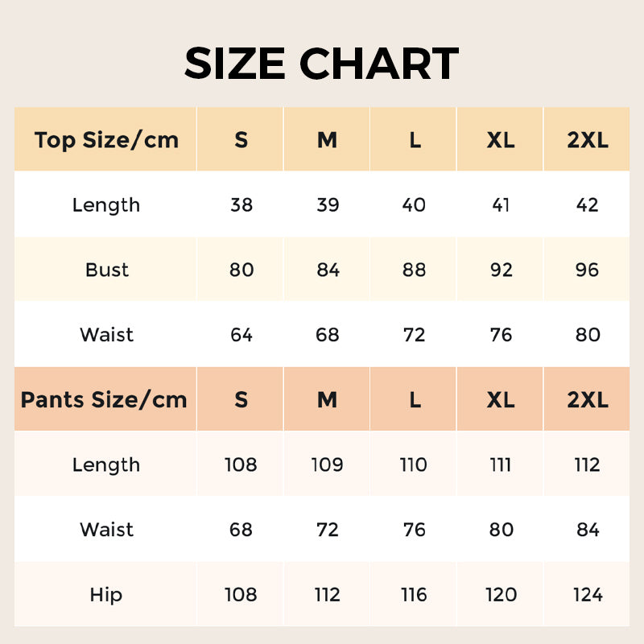Select the top Length row label
Image resolution: width=644 pixels, height=644 pixels.
[x=106, y=205]
